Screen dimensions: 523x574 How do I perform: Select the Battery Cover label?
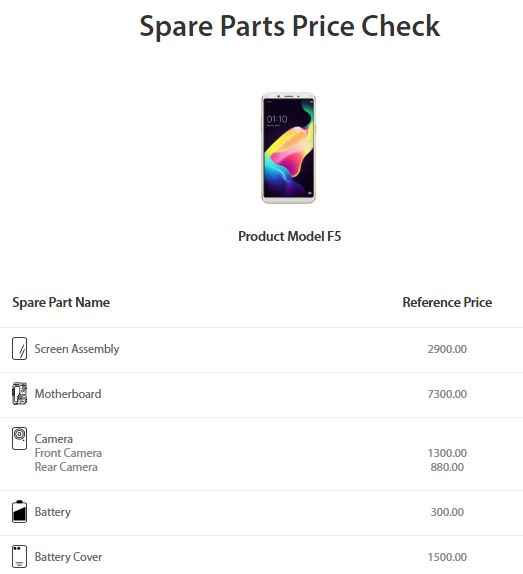(68, 557)
